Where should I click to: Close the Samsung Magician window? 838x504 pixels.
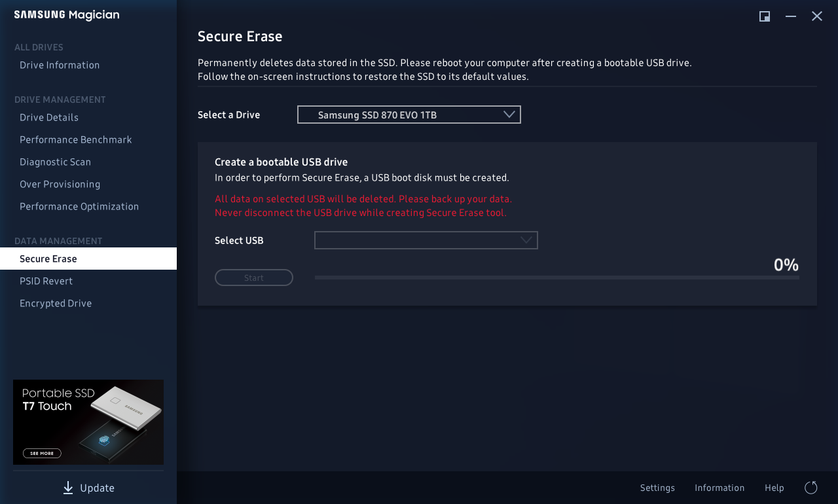pyautogui.click(x=817, y=16)
